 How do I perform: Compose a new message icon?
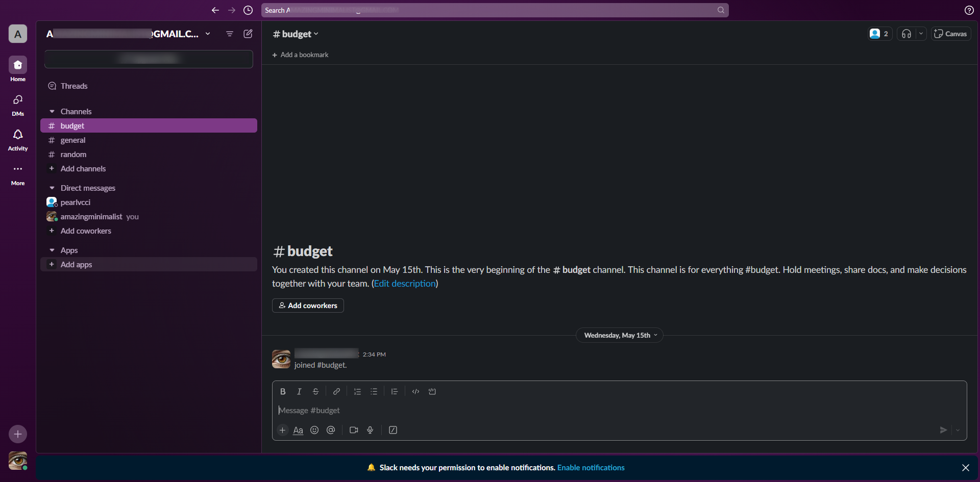pyautogui.click(x=248, y=34)
